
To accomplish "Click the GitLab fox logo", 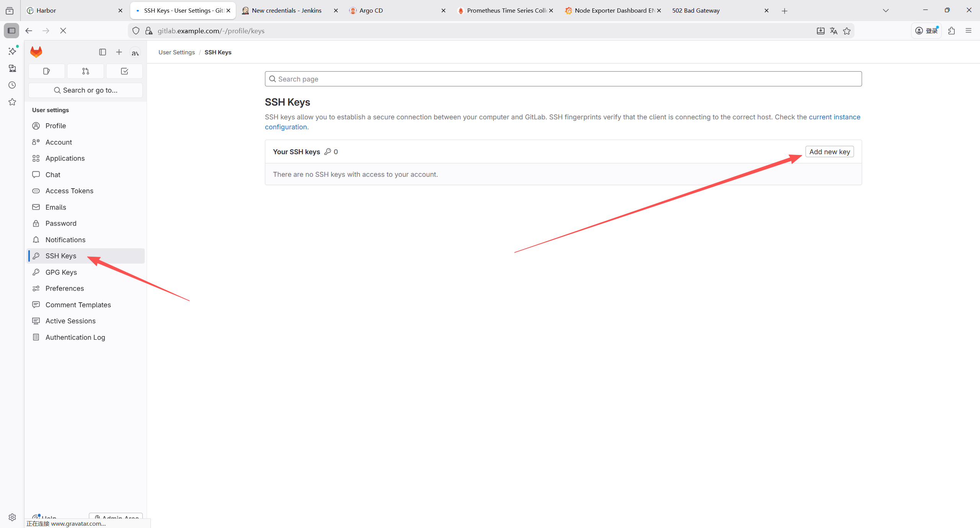I will 36,52.
